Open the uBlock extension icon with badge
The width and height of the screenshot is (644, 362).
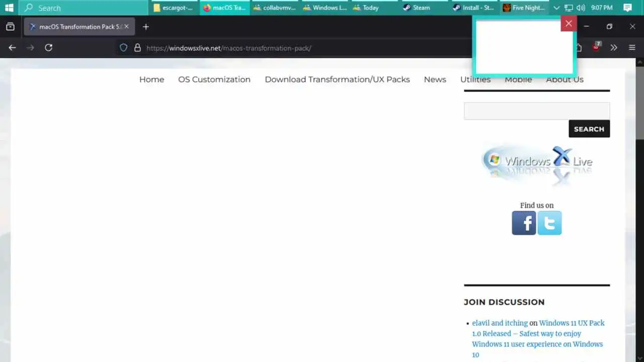click(x=596, y=47)
